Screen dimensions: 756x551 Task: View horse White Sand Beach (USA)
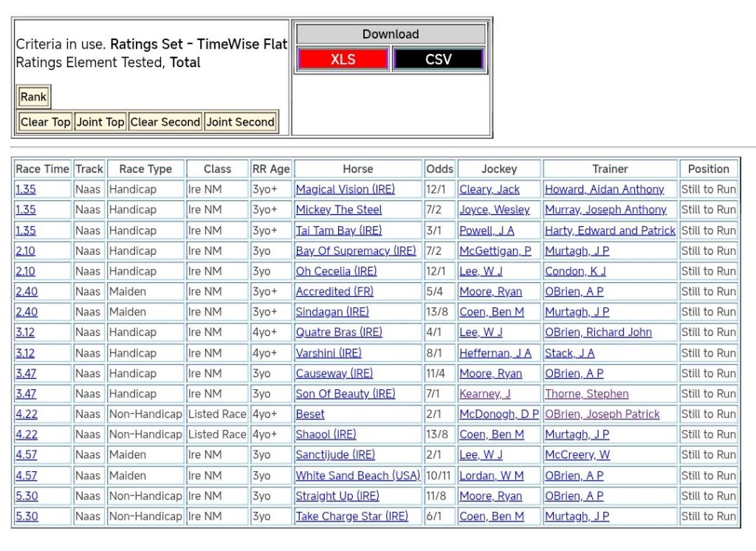coord(357,476)
